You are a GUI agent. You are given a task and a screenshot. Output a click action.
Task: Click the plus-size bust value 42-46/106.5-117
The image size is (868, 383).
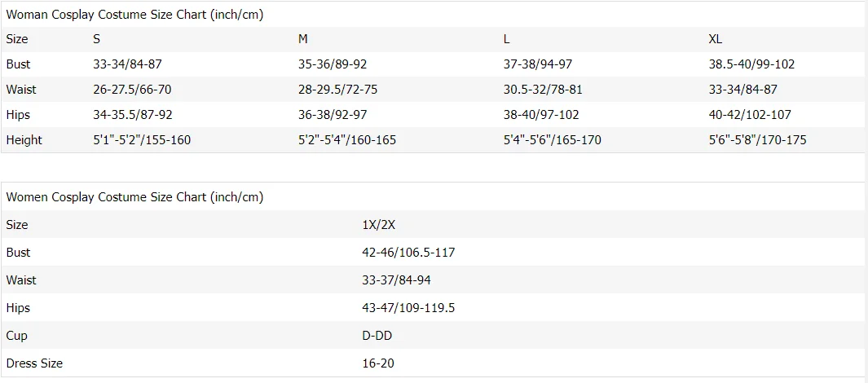408,253
